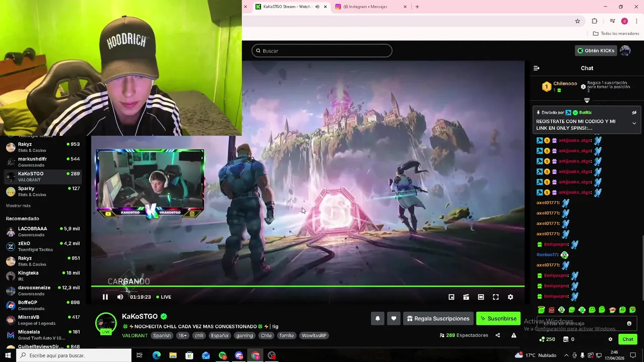Viewport: 644px width, 362px height.
Task: Follow KaKoSTGO with the heart button
Action: pos(393,318)
